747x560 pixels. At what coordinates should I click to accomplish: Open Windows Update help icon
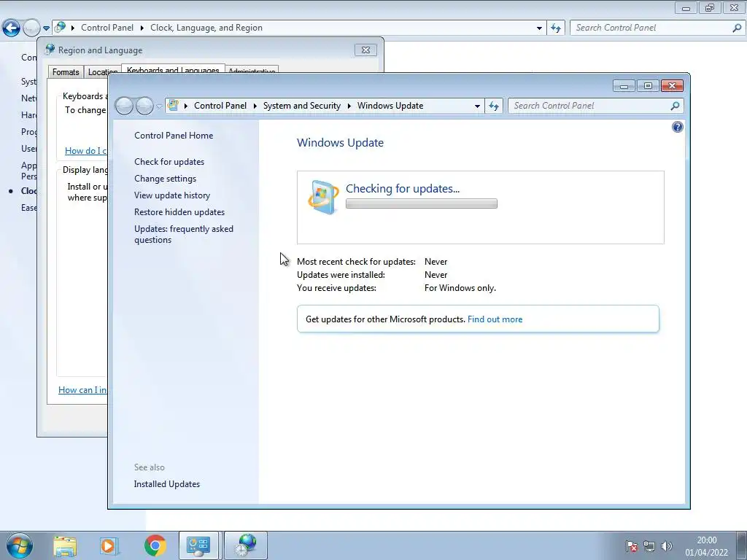(677, 127)
